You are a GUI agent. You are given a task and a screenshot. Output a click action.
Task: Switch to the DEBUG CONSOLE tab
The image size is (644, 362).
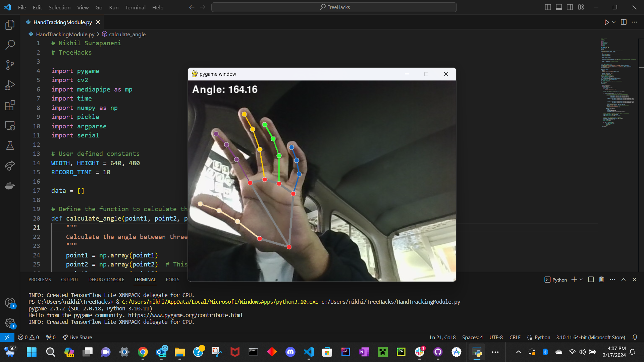pyautogui.click(x=106, y=280)
